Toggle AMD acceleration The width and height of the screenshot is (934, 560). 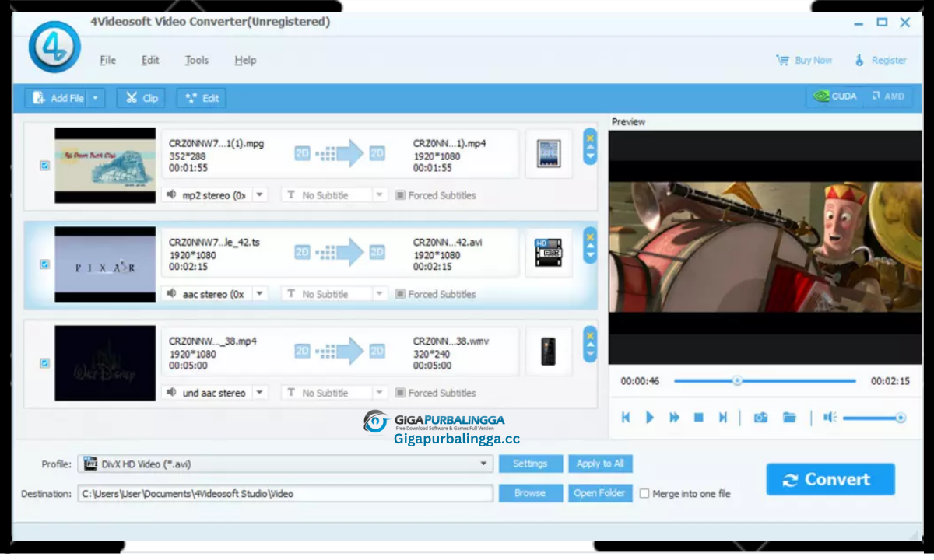(x=887, y=96)
